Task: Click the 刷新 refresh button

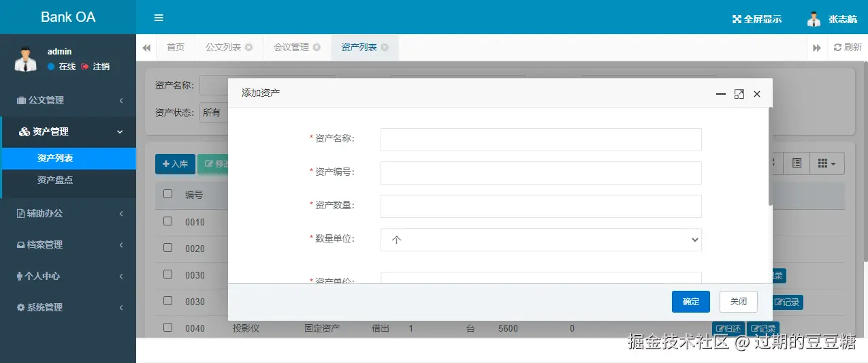Action: [x=848, y=47]
